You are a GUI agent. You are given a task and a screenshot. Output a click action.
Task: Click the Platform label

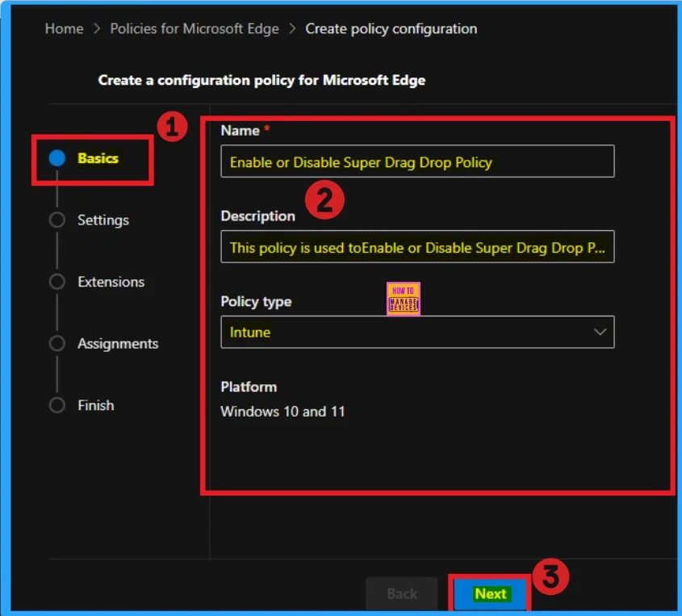coord(249,387)
